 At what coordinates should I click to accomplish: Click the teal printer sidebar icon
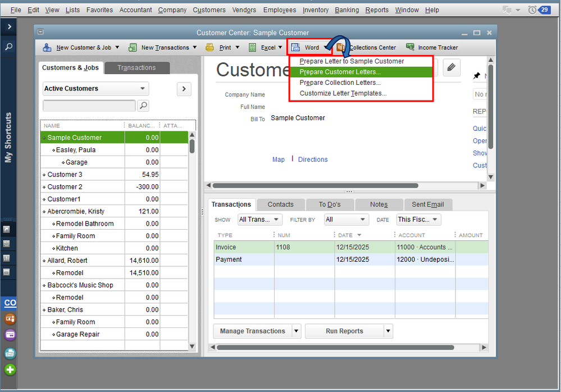[x=10, y=353]
